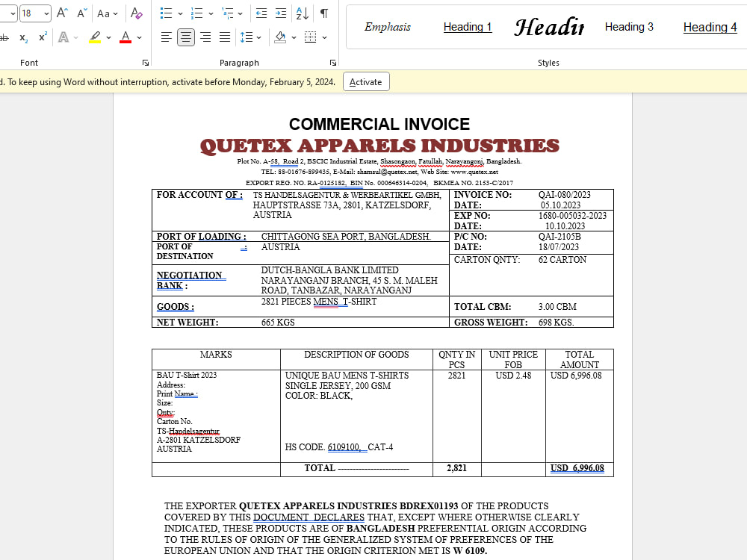Expand shading color dropdown

pos(294,37)
